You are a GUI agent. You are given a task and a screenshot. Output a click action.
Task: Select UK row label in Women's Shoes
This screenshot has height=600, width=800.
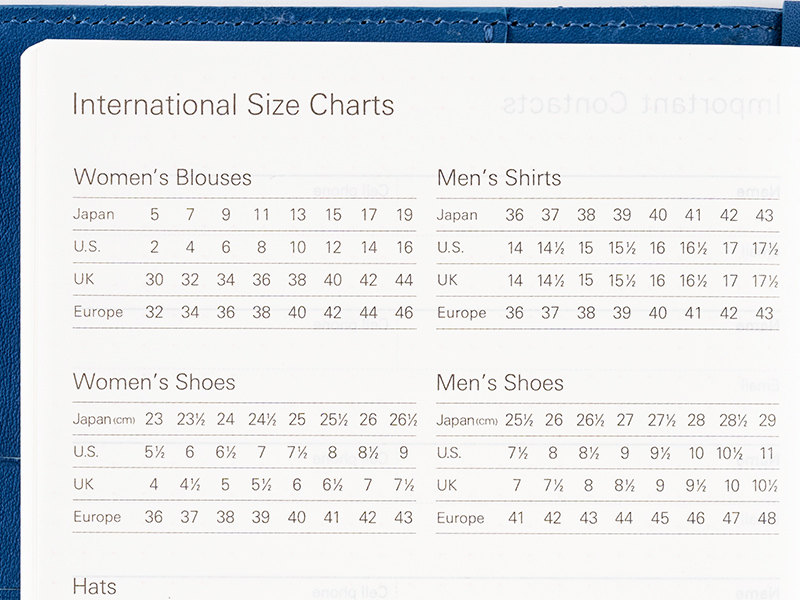(x=83, y=484)
